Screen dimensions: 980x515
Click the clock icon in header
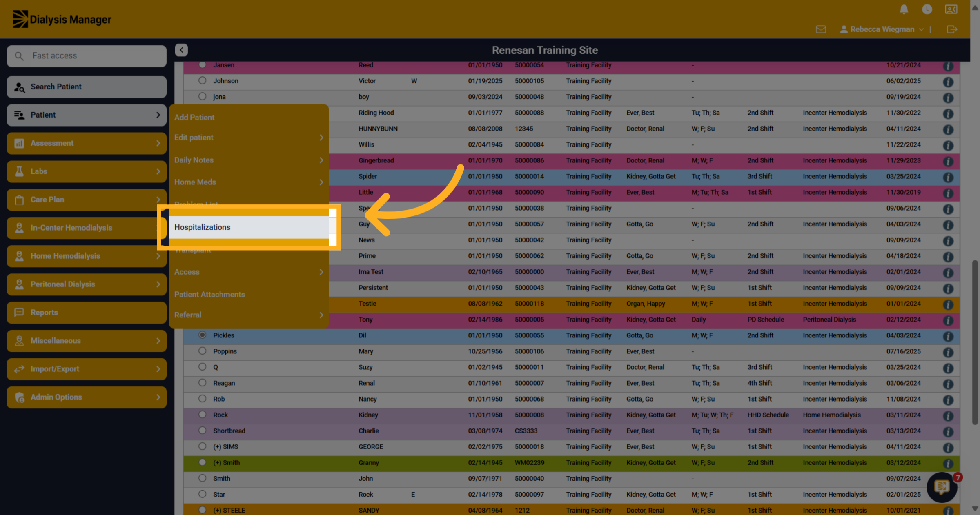point(927,9)
